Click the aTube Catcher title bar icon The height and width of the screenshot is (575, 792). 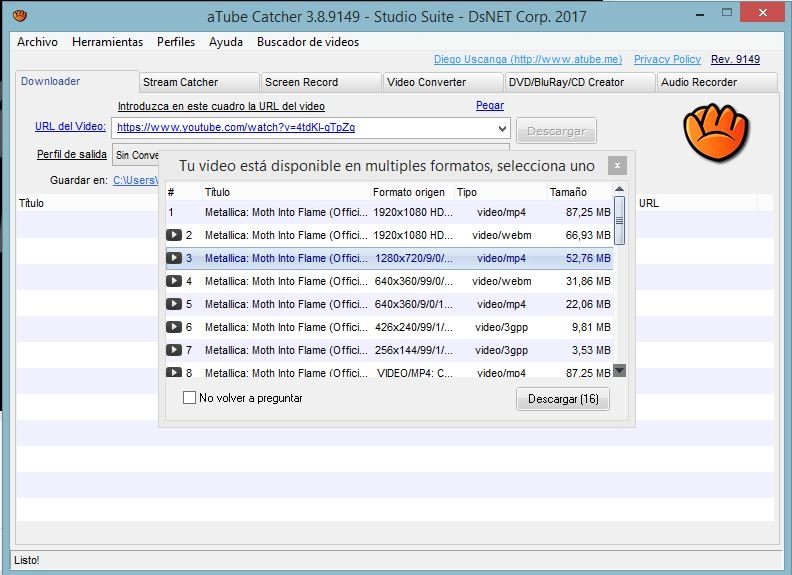coord(20,16)
